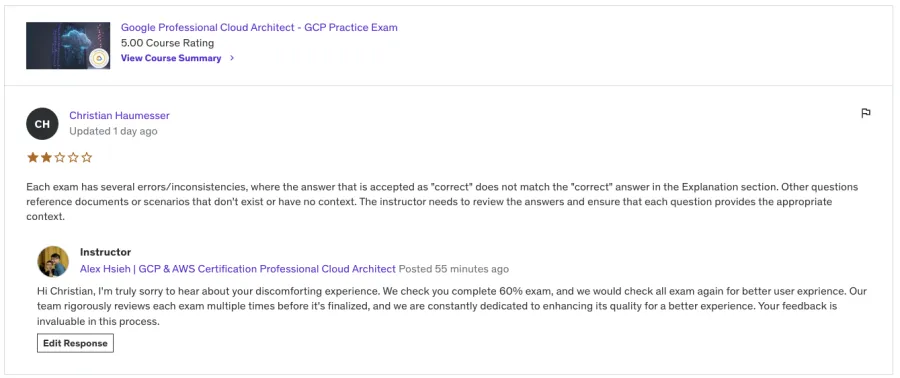
Task: Click the second filled rating star
Action: [46, 157]
